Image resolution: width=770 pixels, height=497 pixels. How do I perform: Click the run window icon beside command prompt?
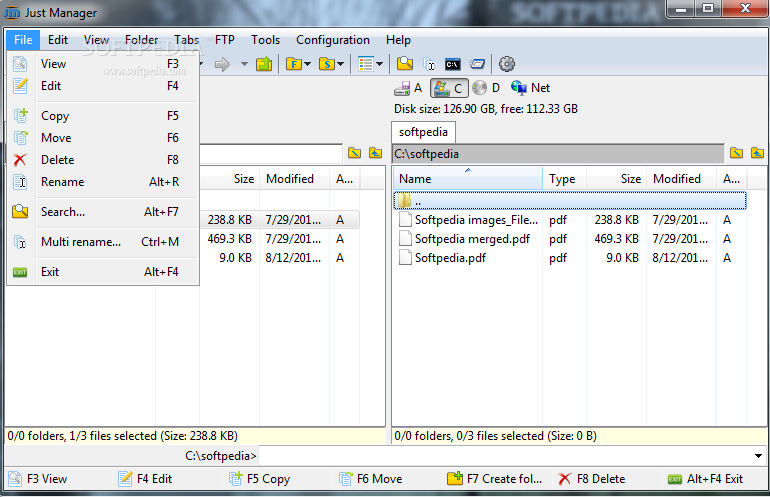click(477, 64)
